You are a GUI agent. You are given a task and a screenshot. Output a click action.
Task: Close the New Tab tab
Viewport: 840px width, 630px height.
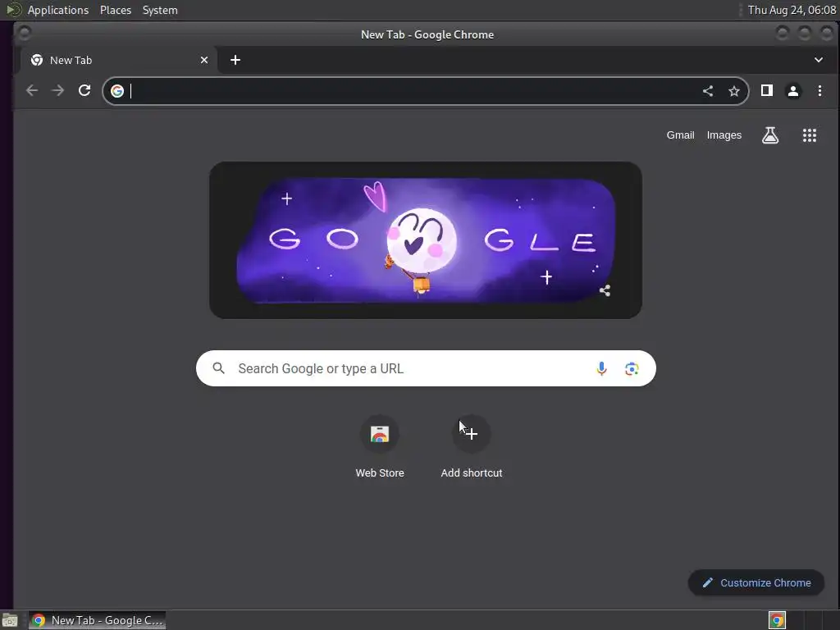point(204,60)
